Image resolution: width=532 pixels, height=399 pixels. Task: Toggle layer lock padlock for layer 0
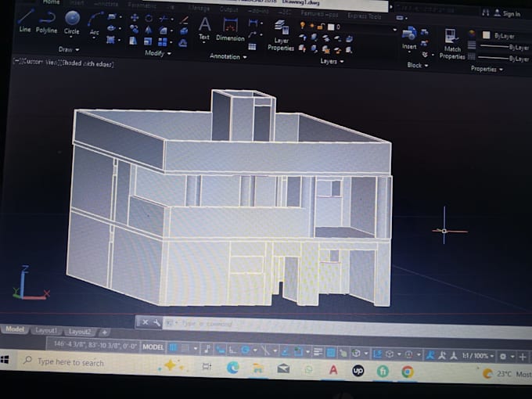(x=321, y=26)
